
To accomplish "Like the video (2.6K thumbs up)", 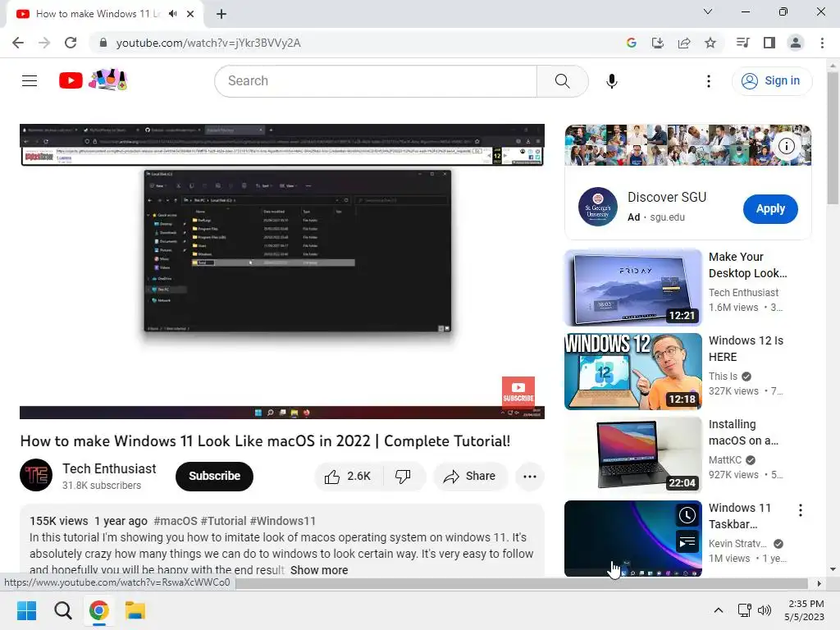I will [x=348, y=477].
